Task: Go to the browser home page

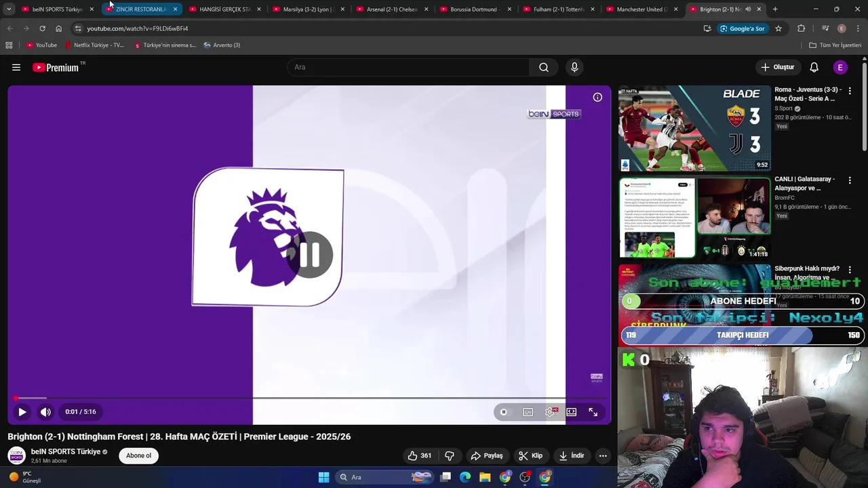Action: coord(58,28)
